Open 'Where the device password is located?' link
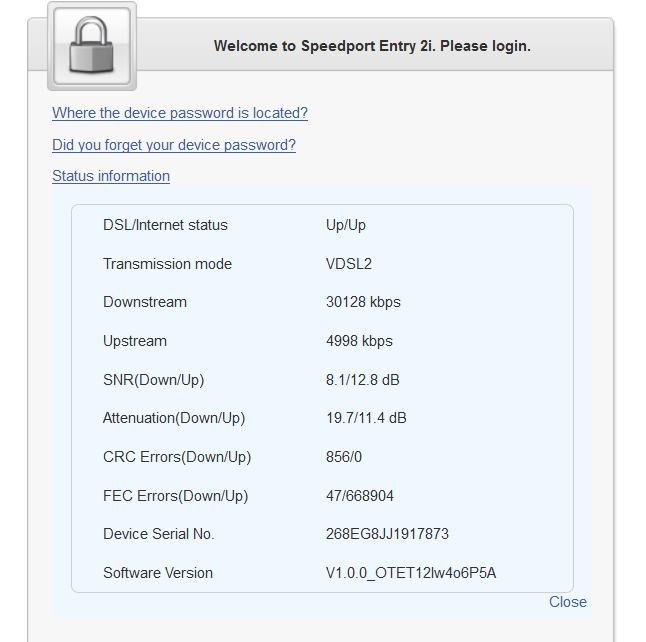The image size is (646, 642). click(180, 113)
